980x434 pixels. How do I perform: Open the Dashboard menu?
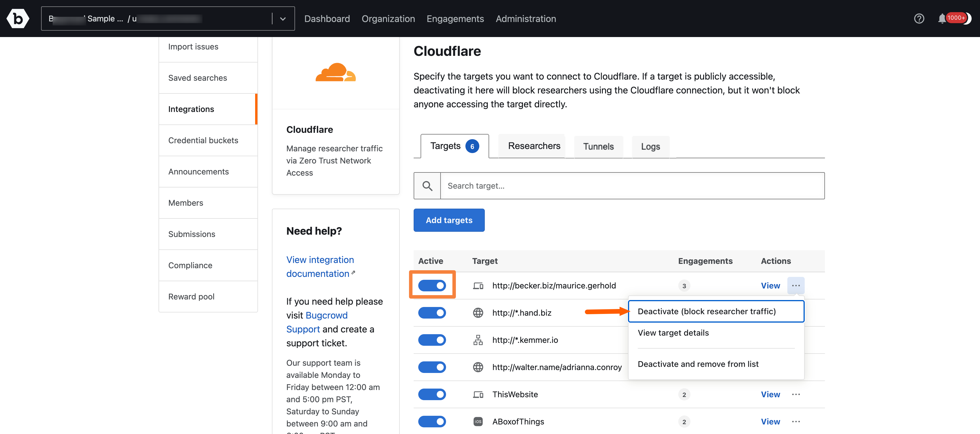pos(327,19)
